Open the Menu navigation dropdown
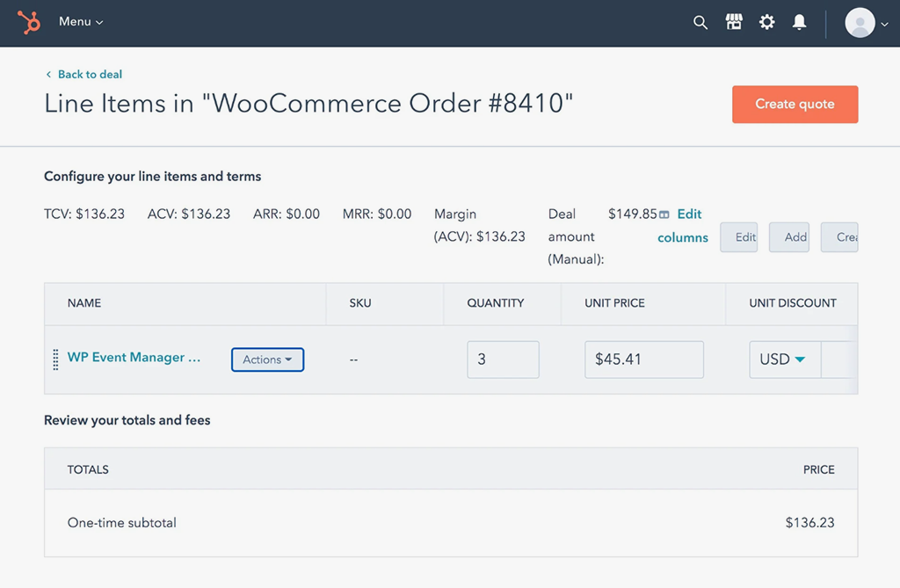The height and width of the screenshot is (588, 900). [x=80, y=22]
